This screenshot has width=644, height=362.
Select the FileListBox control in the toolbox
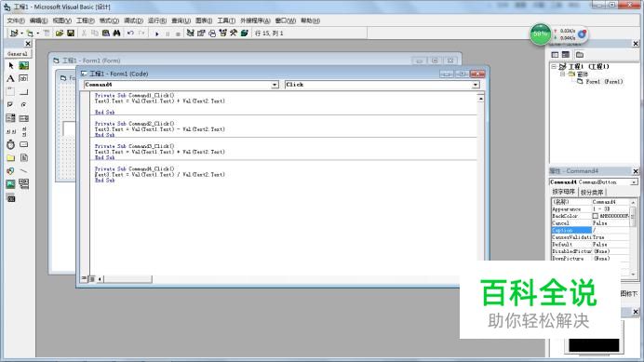(x=24, y=158)
